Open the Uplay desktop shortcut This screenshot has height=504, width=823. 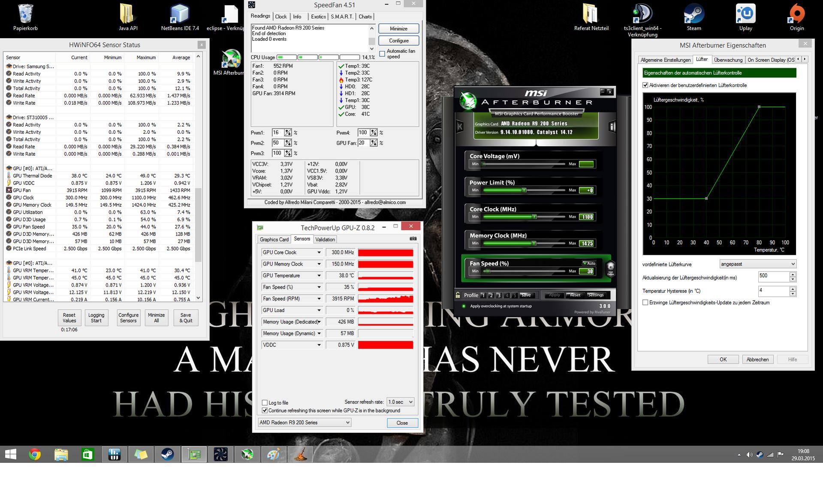coord(745,17)
